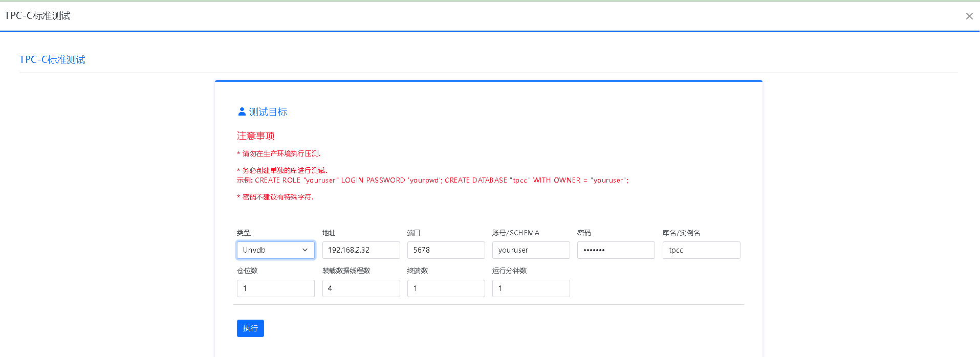Click the blue TPC-C标准测试 page heading
This screenshot has height=357, width=980.
click(x=52, y=60)
